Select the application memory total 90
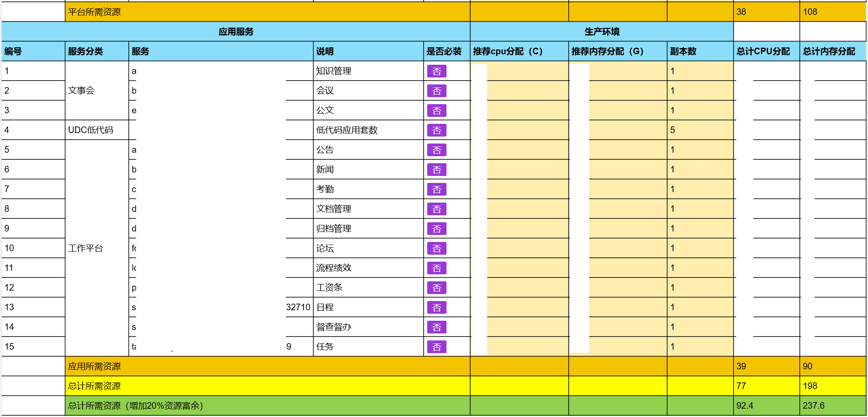The image size is (868, 417). [833, 366]
